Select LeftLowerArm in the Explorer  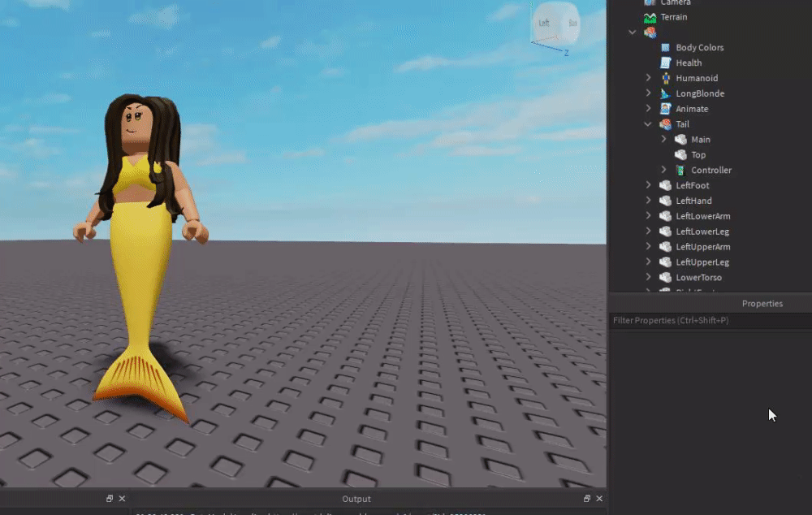pyautogui.click(x=702, y=216)
